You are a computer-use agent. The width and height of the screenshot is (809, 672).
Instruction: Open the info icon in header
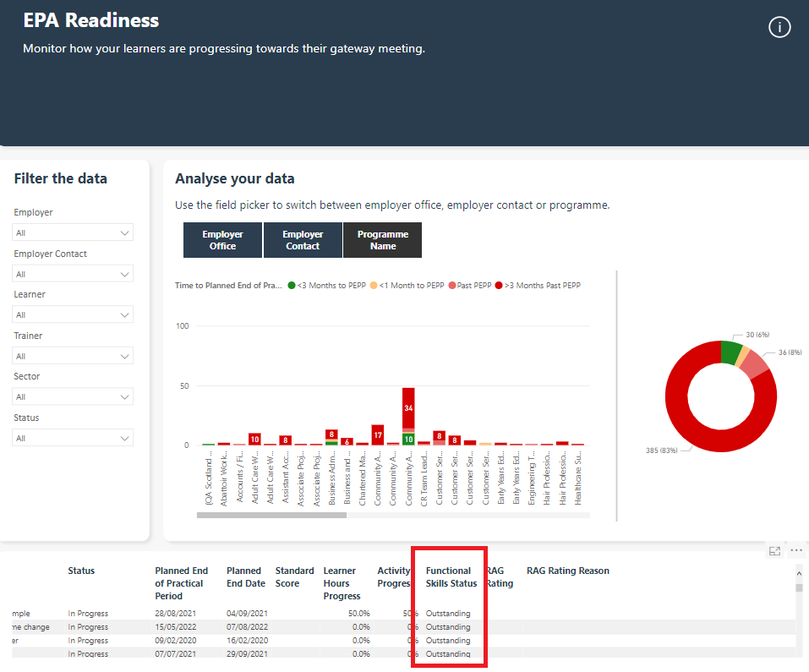(x=779, y=27)
